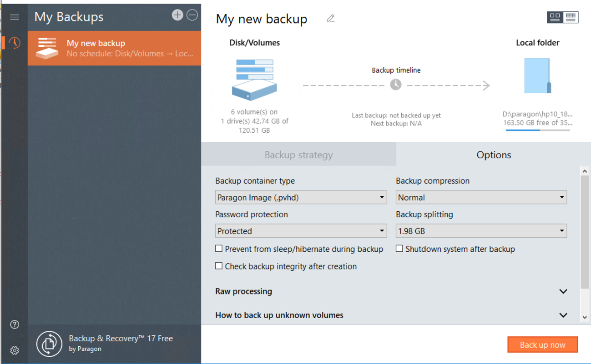This screenshot has width=591, height=364.
Task: Open the Backup container type dropdown
Action: point(301,198)
